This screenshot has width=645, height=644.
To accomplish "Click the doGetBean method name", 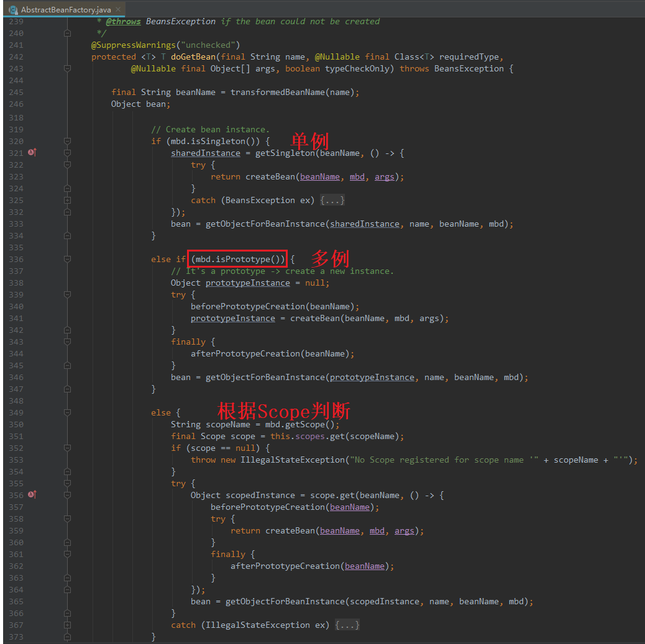I will (x=193, y=57).
